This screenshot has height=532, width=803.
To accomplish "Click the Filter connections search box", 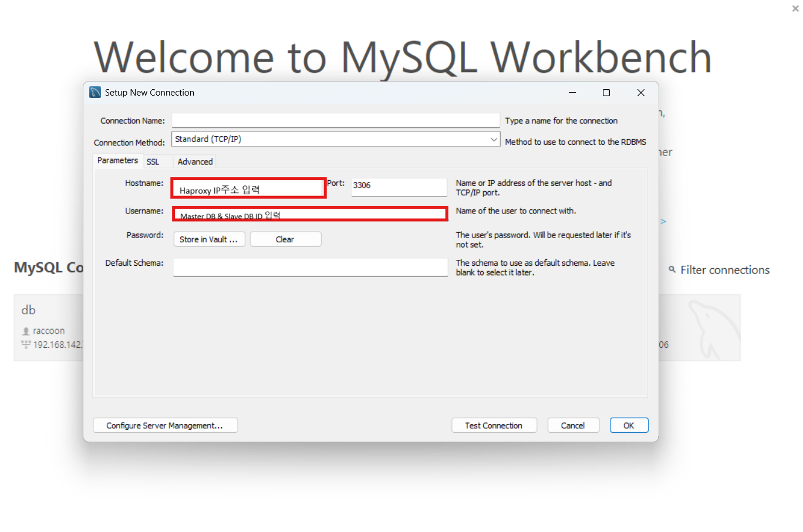I will [724, 270].
